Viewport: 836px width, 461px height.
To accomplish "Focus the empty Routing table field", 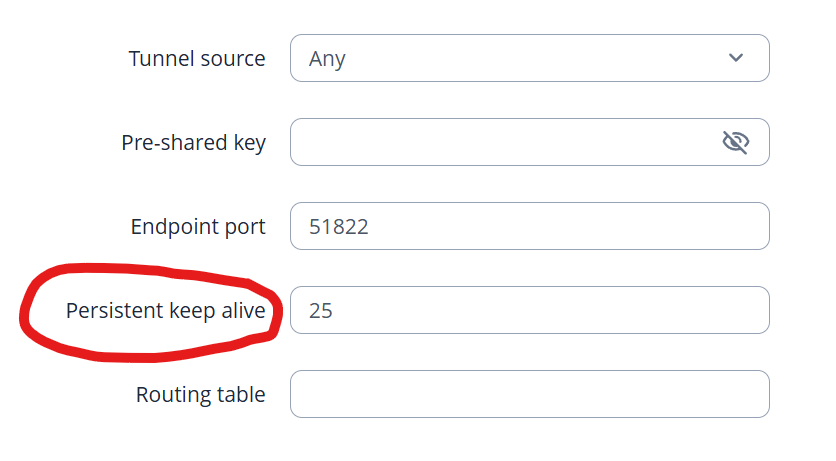I will click(x=529, y=394).
